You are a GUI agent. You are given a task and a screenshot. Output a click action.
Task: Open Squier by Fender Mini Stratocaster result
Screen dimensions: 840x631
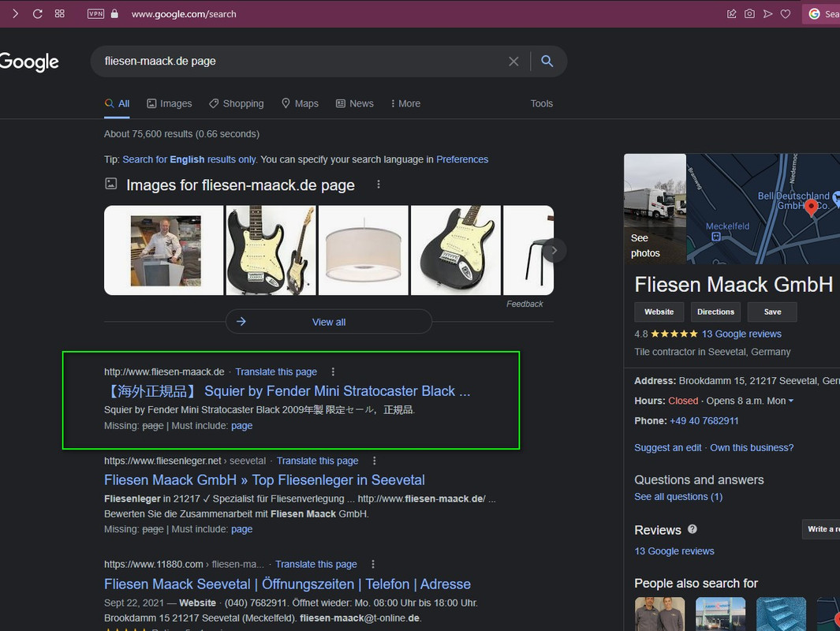(287, 391)
